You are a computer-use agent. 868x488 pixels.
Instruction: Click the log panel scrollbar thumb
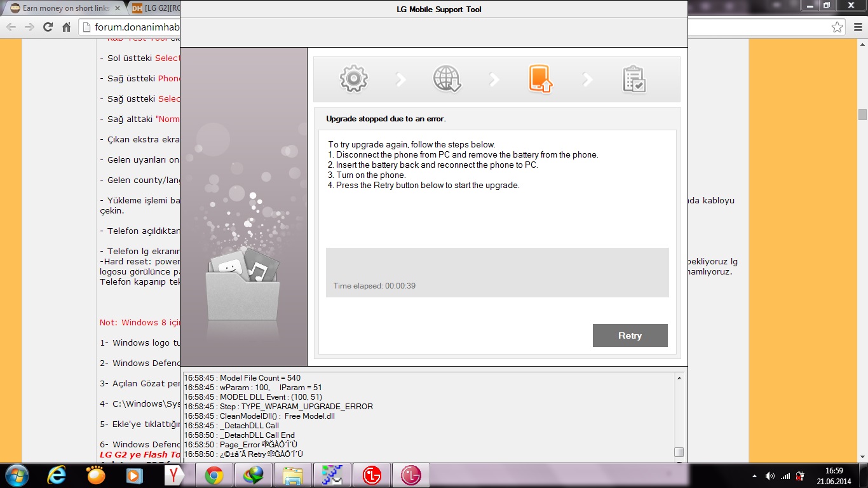[679, 452]
